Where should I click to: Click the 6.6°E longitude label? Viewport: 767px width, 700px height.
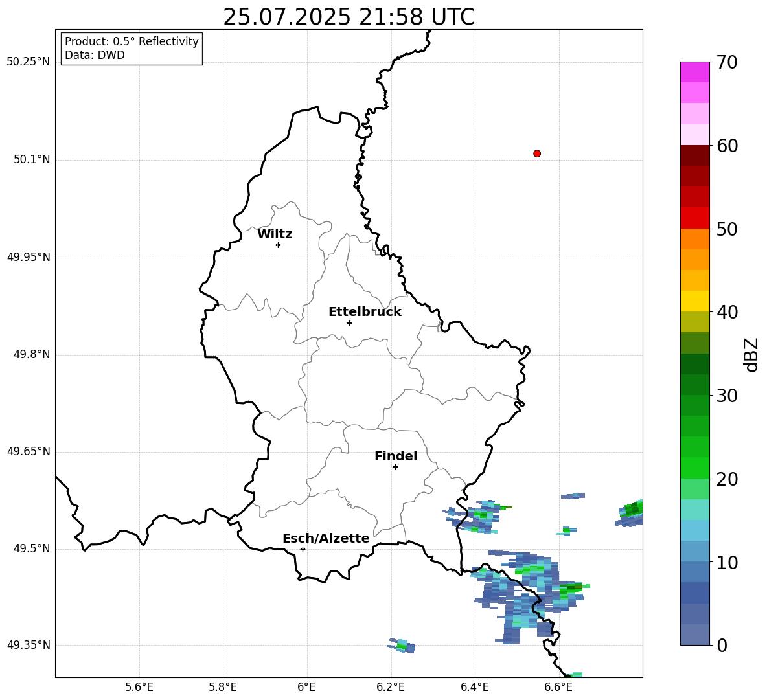coord(558,687)
